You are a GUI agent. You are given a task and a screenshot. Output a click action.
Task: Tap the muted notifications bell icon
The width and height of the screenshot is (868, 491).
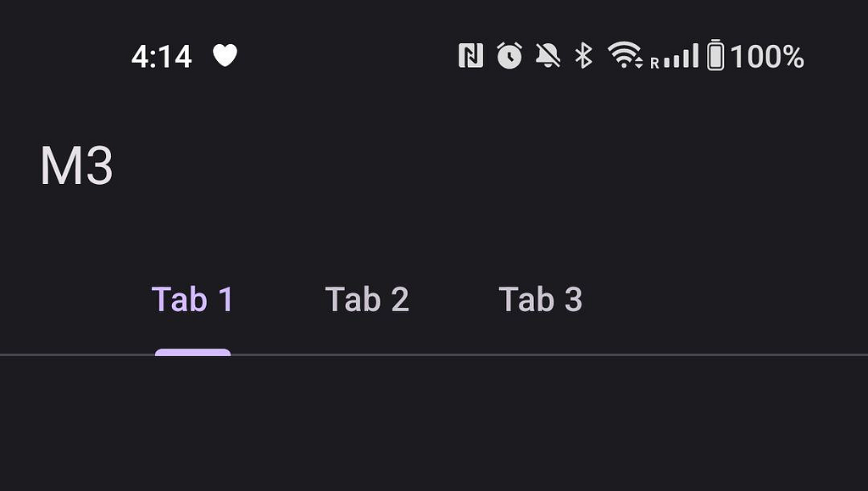coord(548,56)
